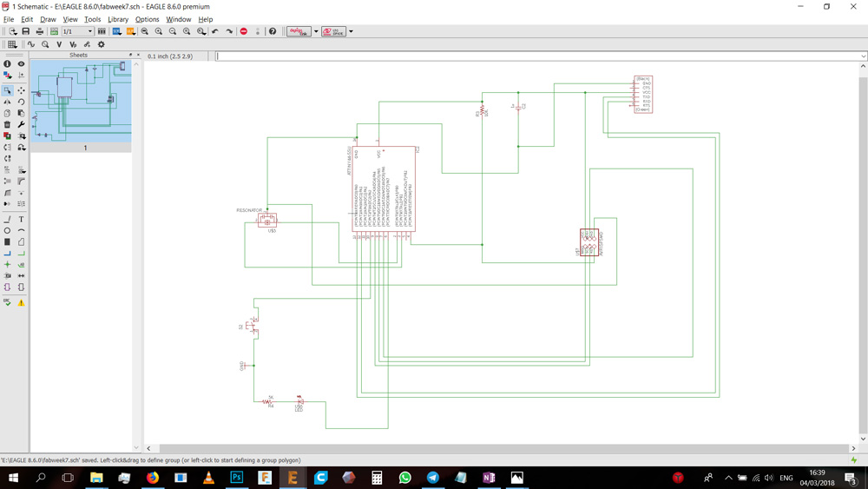868x489 pixels.
Task: Select the Line drawing tool
Action: [x=7, y=219]
